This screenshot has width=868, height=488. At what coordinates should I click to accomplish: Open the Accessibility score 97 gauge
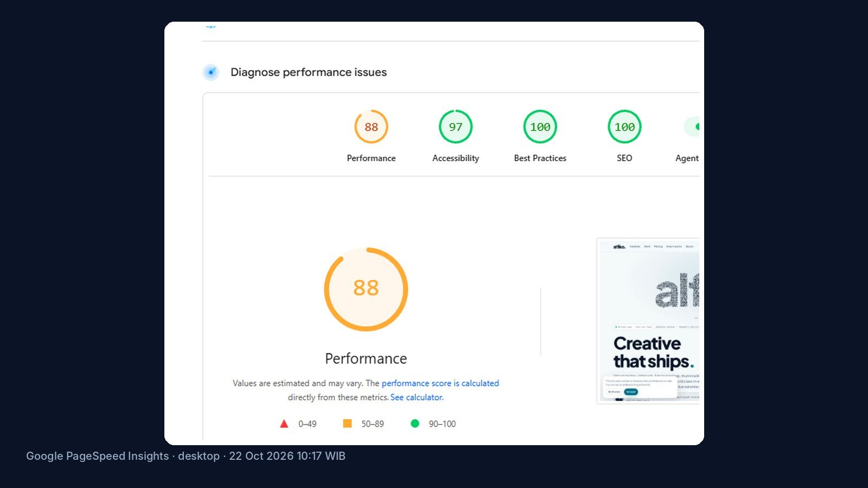click(x=456, y=136)
